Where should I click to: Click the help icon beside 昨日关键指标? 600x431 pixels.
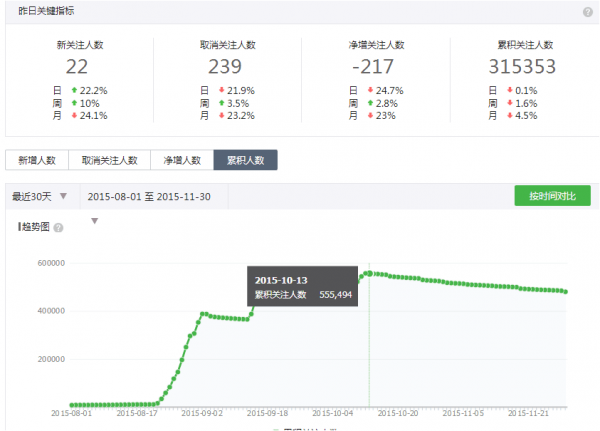click(588, 12)
